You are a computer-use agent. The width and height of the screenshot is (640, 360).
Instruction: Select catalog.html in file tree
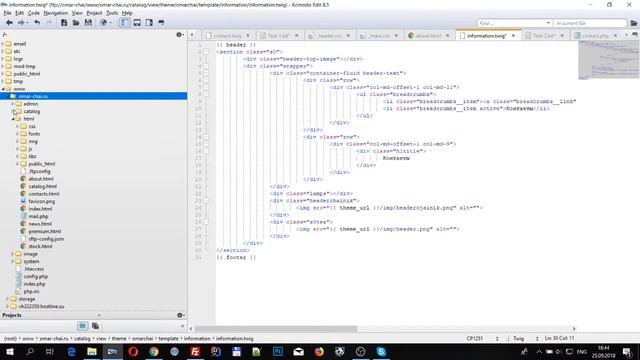[x=42, y=186]
